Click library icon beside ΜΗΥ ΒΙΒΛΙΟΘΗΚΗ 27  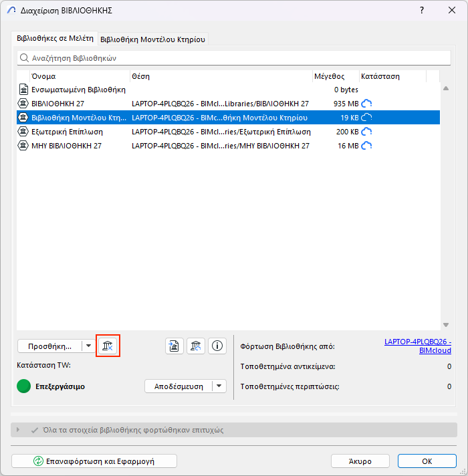tap(23, 146)
